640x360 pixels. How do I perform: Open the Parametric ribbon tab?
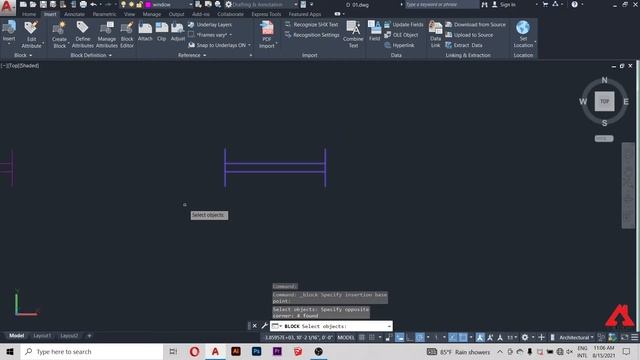[x=104, y=14]
